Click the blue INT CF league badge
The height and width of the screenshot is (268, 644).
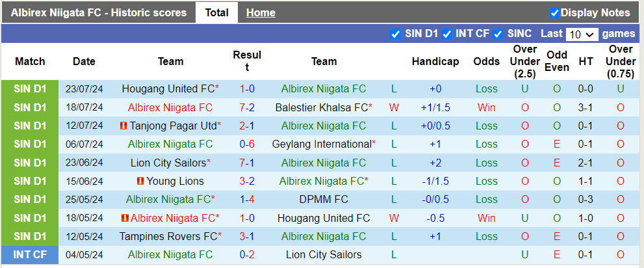(30, 255)
